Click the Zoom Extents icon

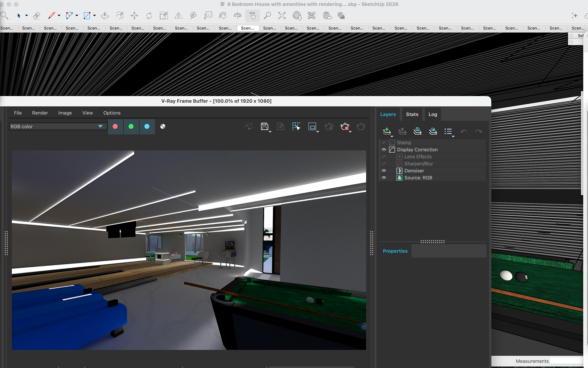tap(282, 16)
